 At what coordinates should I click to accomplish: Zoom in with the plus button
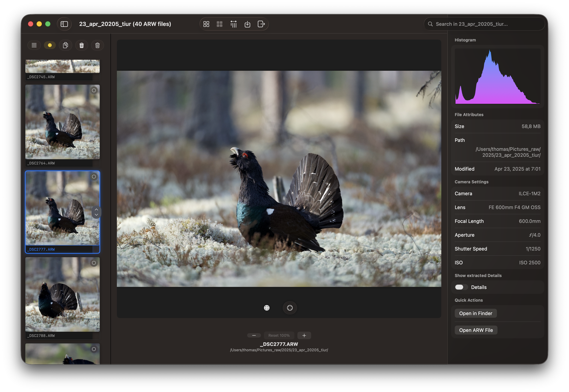pos(304,335)
